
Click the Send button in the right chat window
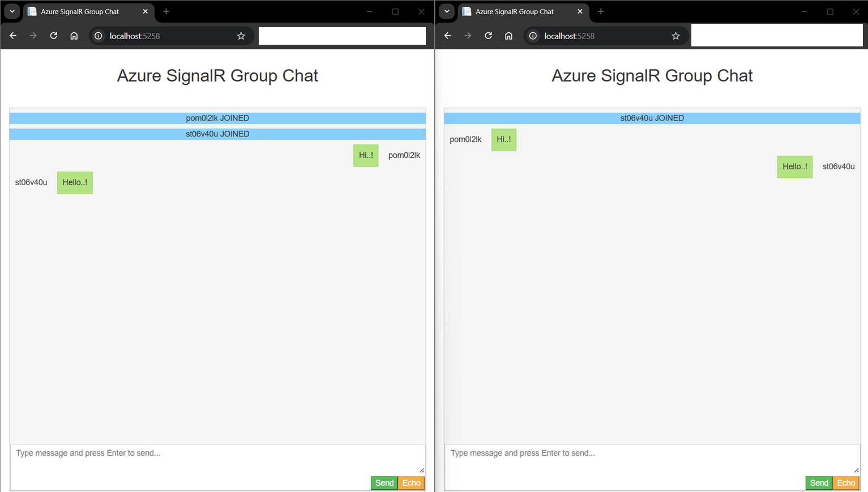pyautogui.click(x=819, y=483)
